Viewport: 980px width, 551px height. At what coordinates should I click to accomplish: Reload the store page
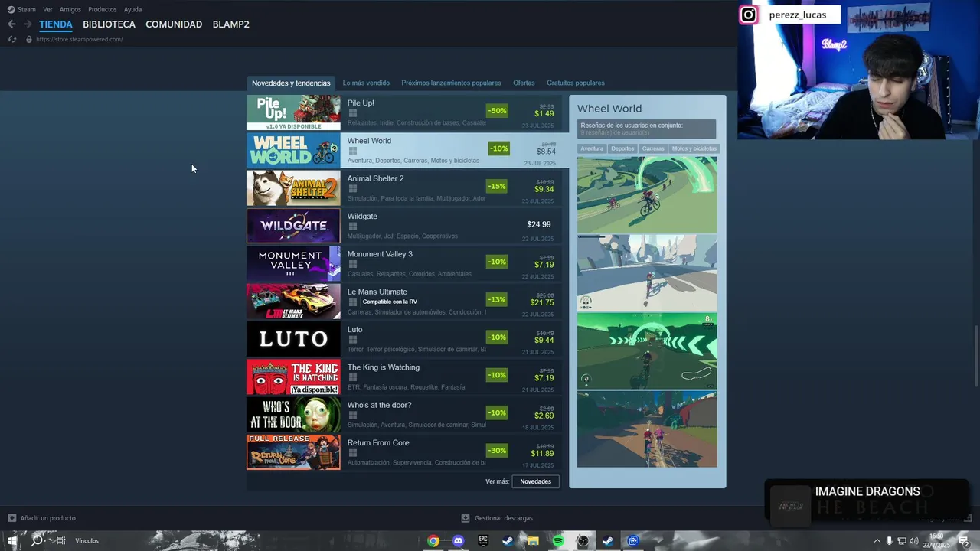[11, 39]
